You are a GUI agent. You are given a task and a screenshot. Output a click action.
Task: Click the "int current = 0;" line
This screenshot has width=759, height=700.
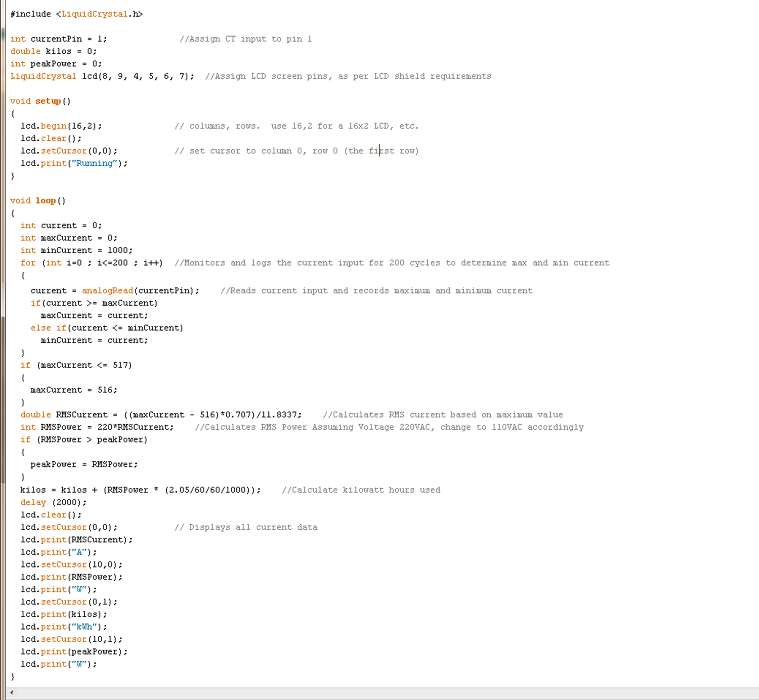(61, 226)
